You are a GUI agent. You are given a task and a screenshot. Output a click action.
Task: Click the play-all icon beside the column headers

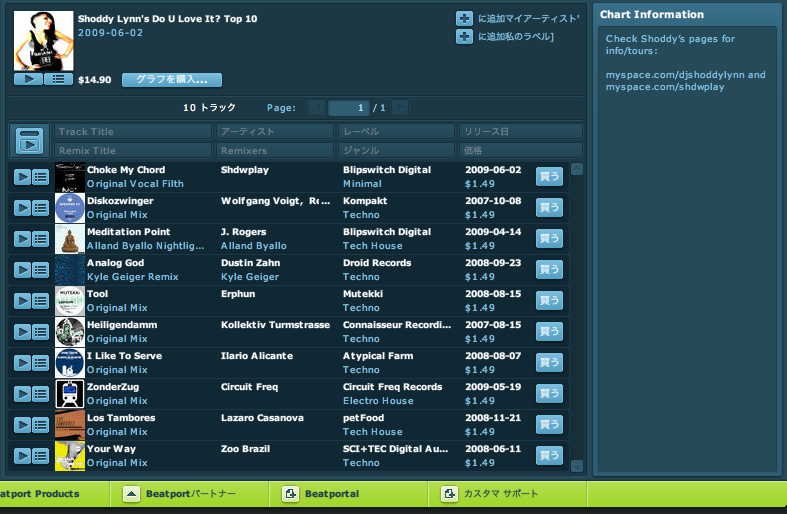click(x=30, y=141)
